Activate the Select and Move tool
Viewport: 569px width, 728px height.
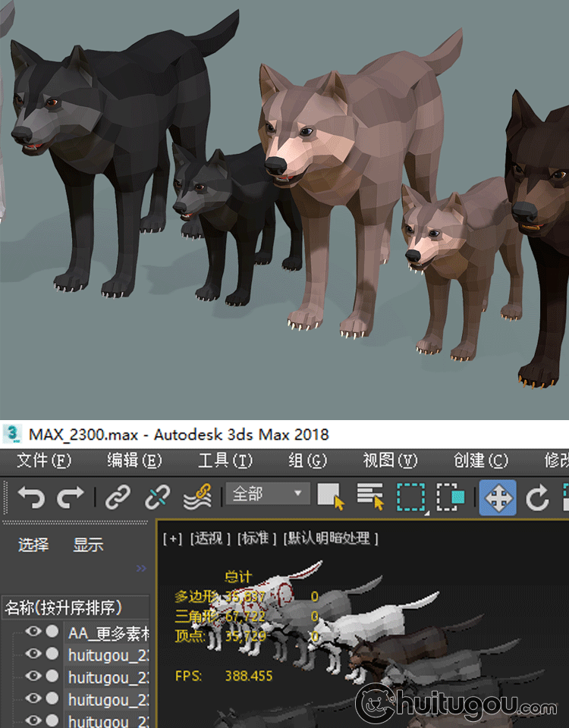(x=497, y=497)
